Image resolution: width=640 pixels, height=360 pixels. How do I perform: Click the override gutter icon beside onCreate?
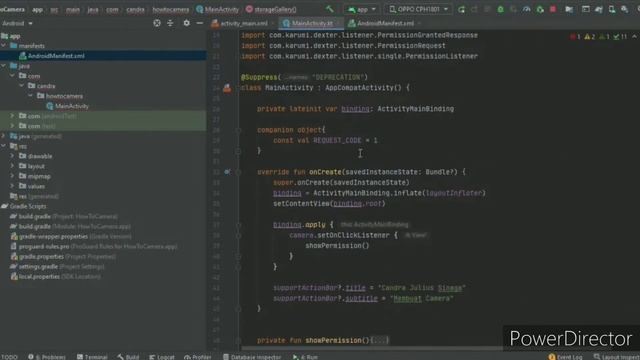click(227, 172)
